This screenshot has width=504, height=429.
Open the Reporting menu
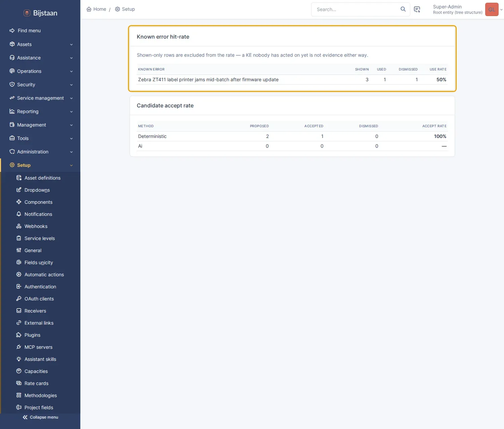click(40, 111)
